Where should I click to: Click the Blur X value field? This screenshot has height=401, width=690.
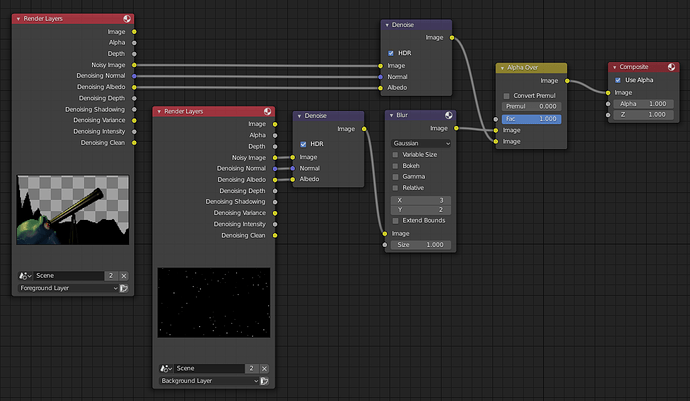(421, 200)
